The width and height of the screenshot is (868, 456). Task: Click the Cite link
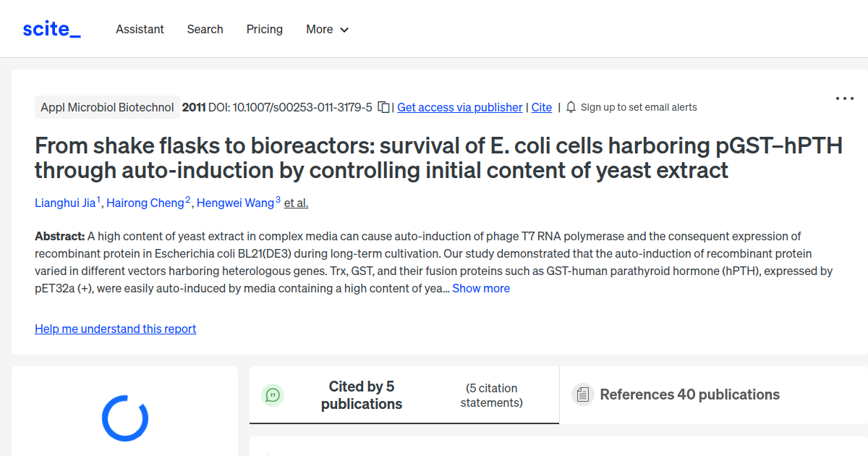click(541, 106)
